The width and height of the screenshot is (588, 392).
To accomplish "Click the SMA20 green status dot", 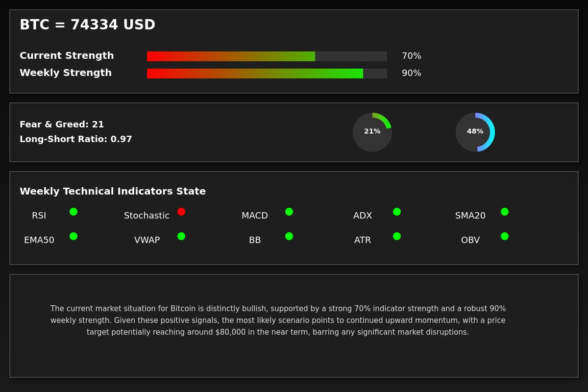I will [x=505, y=212].
